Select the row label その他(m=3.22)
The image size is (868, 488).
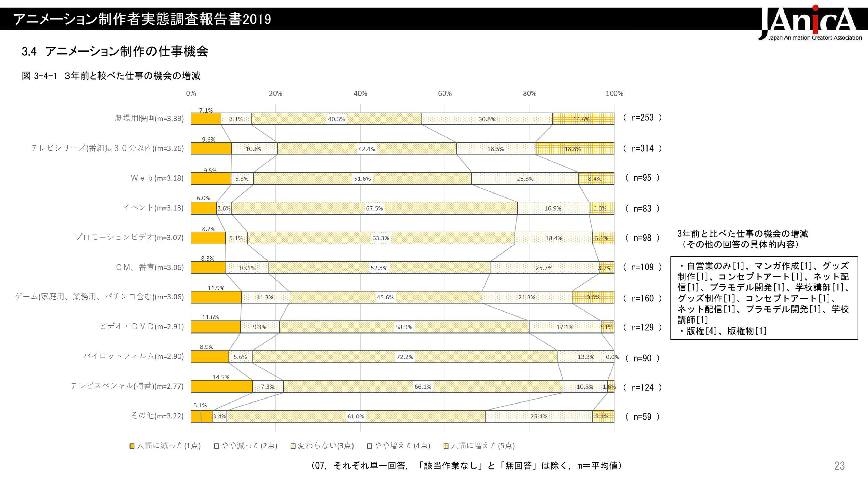pyautogui.click(x=157, y=416)
